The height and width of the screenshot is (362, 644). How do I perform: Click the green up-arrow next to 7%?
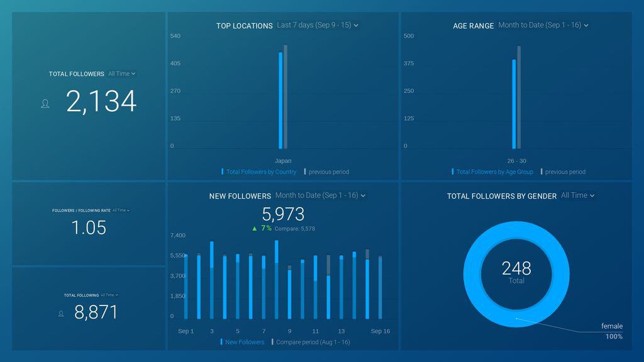click(254, 228)
